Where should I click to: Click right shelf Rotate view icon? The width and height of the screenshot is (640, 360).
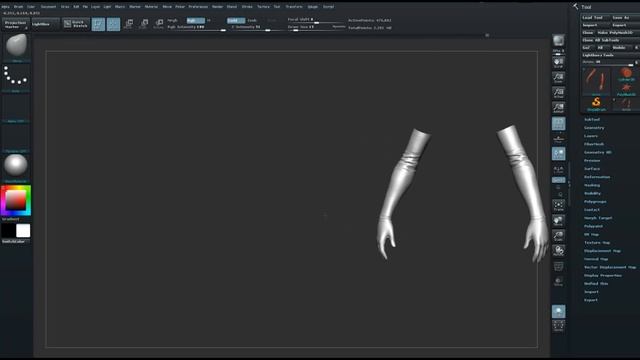click(x=558, y=251)
